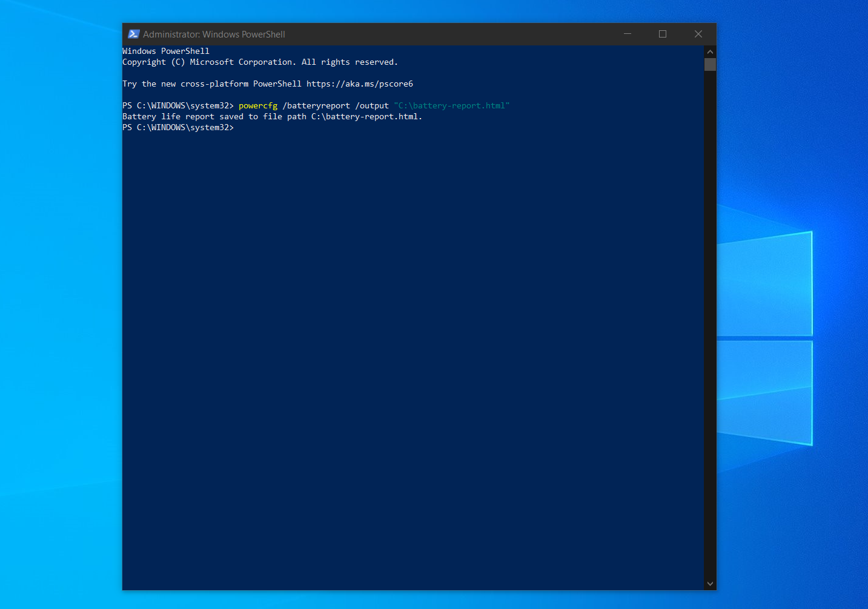Click the scrollbar thumb at the top
This screenshot has height=609, width=868.
point(709,65)
